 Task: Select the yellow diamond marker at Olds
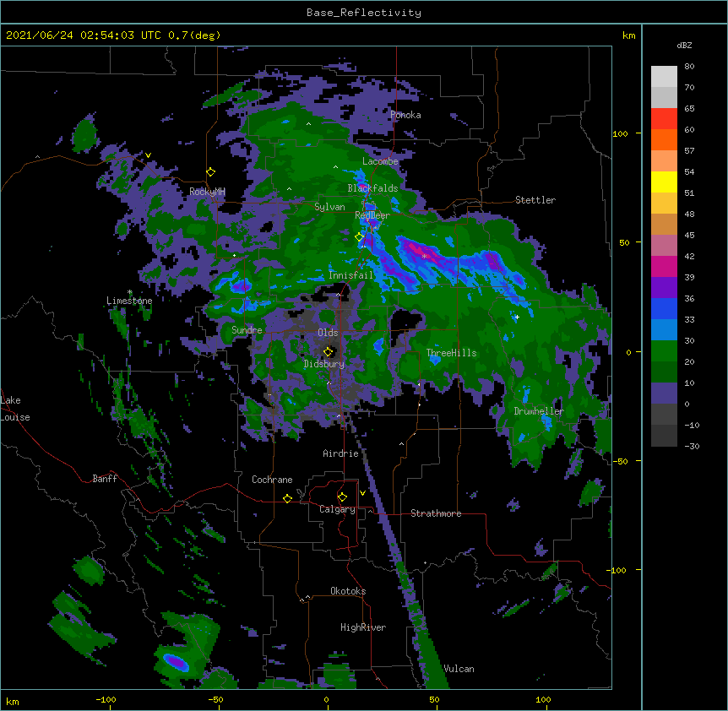click(x=329, y=351)
